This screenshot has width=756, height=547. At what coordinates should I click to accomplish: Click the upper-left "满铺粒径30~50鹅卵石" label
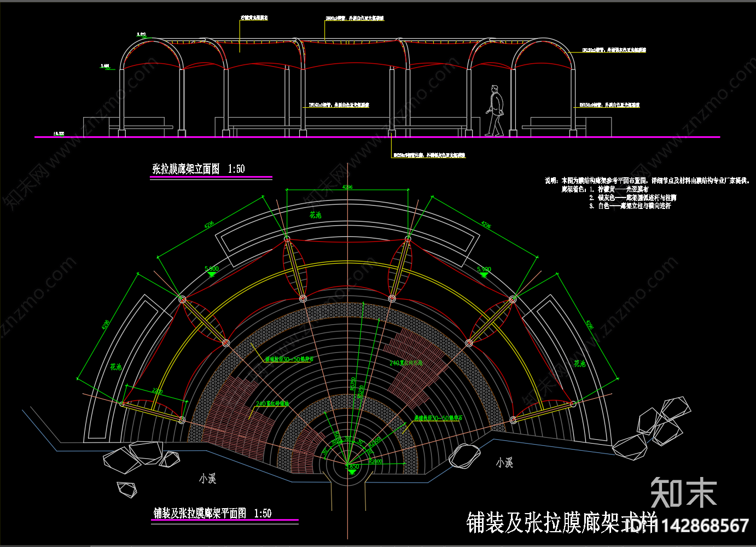[289, 359]
